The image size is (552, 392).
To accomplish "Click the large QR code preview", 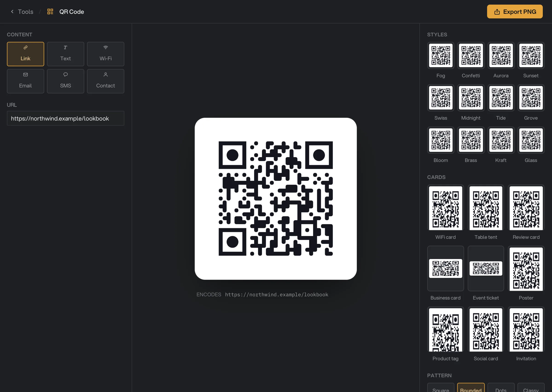I will coord(276,199).
